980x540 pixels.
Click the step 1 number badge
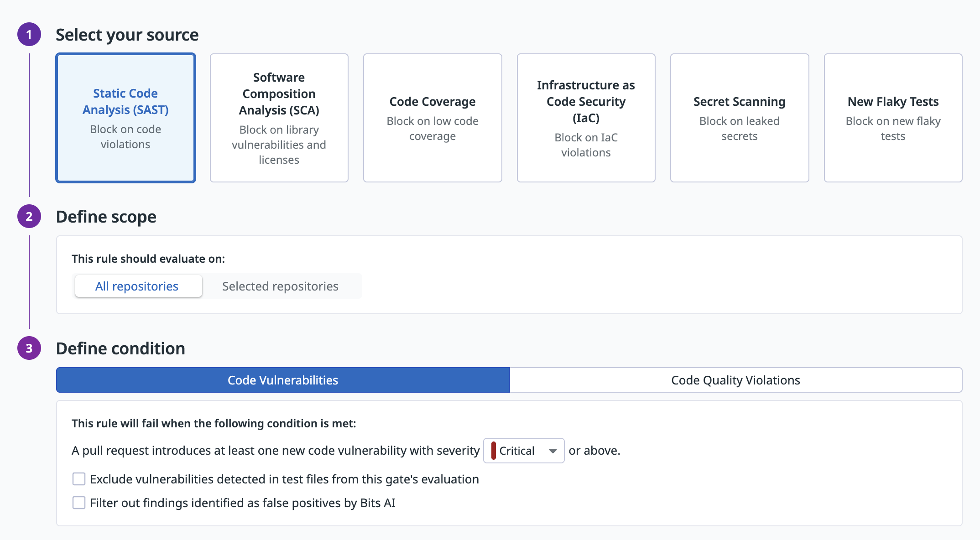29,35
